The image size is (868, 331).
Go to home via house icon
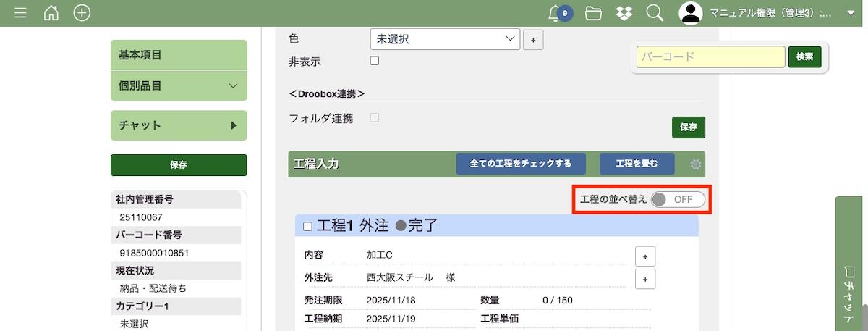pyautogui.click(x=51, y=13)
